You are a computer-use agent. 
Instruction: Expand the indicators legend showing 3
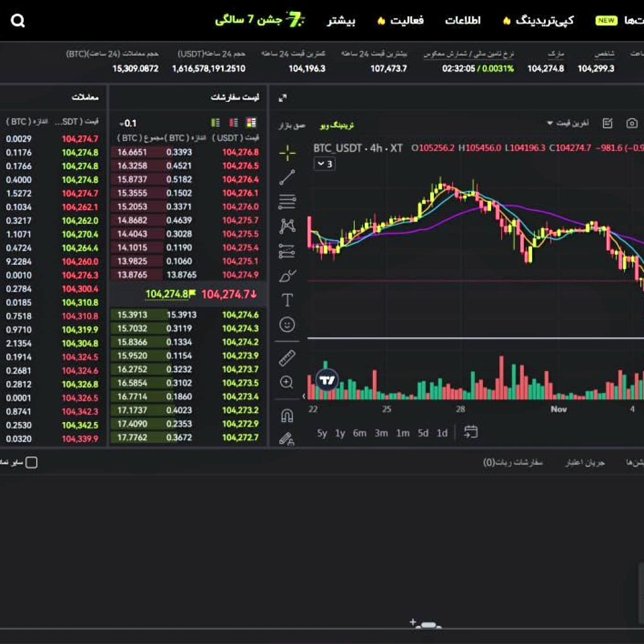(325, 164)
